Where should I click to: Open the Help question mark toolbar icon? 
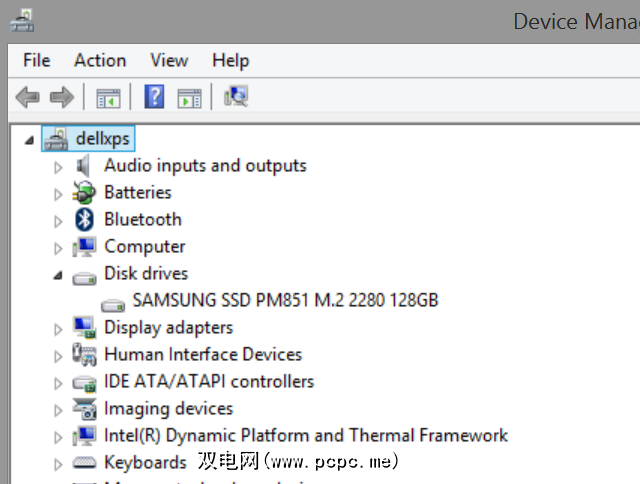coord(154,97)
